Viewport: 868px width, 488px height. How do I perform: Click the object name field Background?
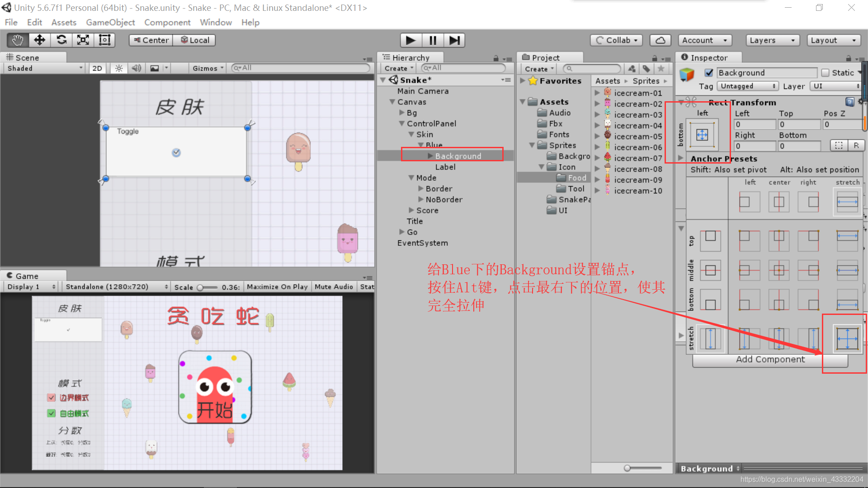(767, 73)
